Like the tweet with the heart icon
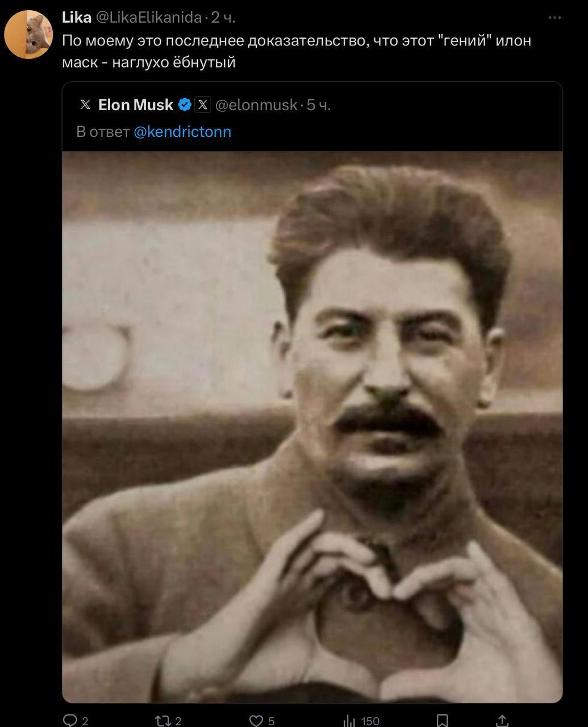588x727 pixels. (256, 720)
